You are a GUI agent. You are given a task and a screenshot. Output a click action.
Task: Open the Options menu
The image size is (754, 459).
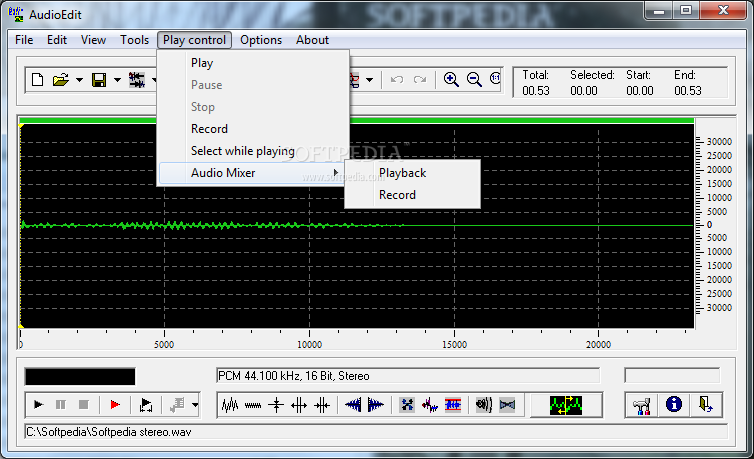[261, 40]
